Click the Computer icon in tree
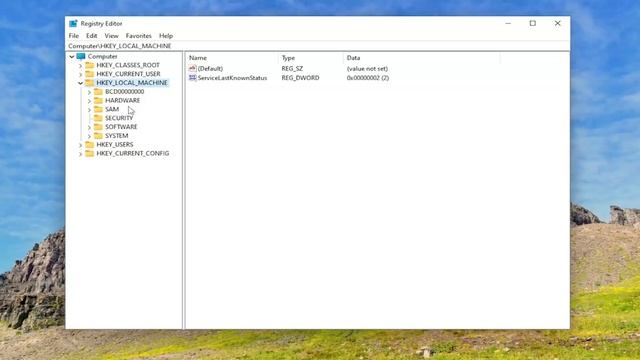Screen dimensions: 640x360 pos(81,56)
